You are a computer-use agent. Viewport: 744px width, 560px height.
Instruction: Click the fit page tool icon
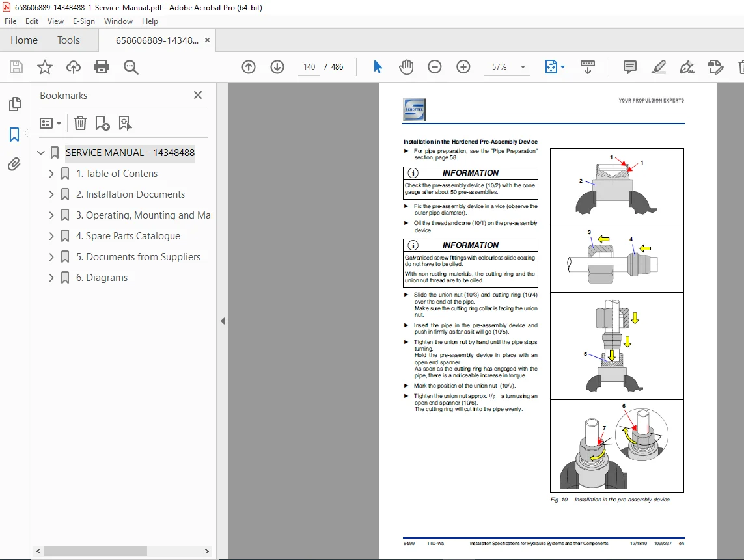click(x=551, y=67)
